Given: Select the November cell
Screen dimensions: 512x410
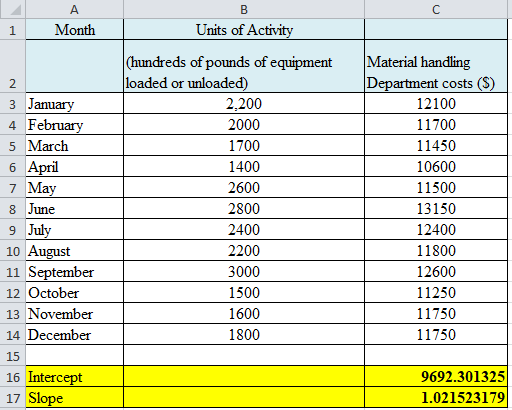Looking at the screenshot, I should click(74, 314).
